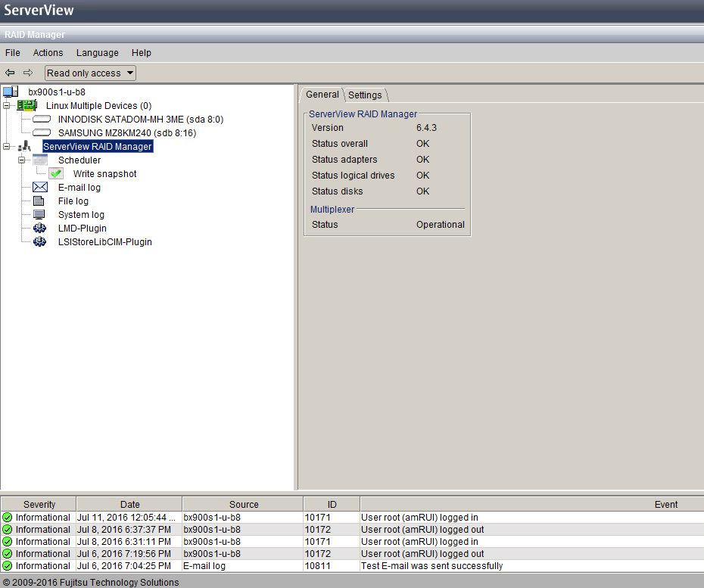
Task: Select the ServerView RAID Manager tree label
Action: (98, 146)
